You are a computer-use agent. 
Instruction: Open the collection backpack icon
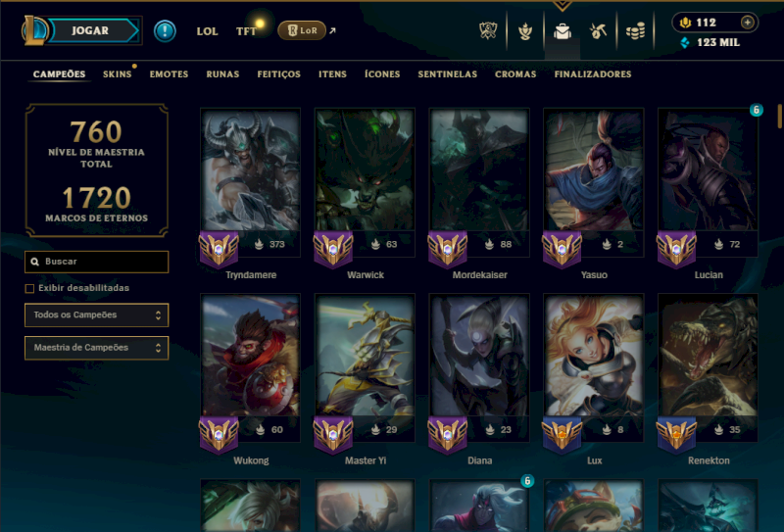point(562,31)
